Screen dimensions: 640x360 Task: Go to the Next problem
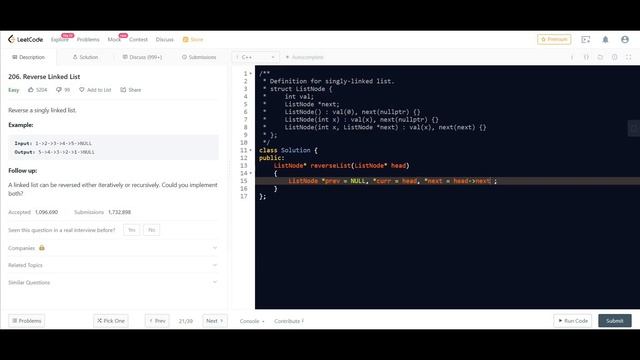coord(215,321)
